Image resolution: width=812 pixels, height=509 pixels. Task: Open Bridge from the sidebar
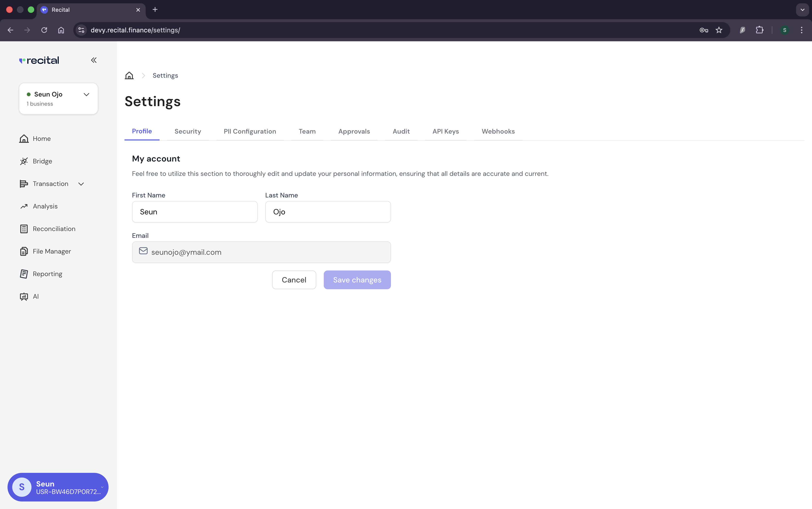pos(42,161)
